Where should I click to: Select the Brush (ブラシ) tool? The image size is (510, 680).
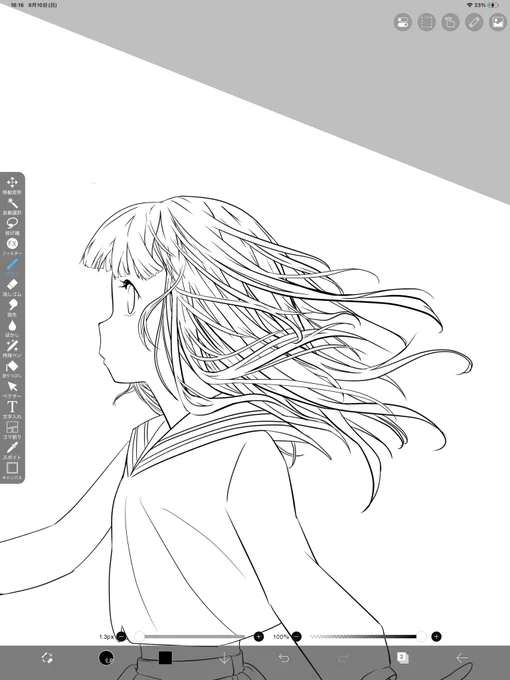(x=12, y=267)
